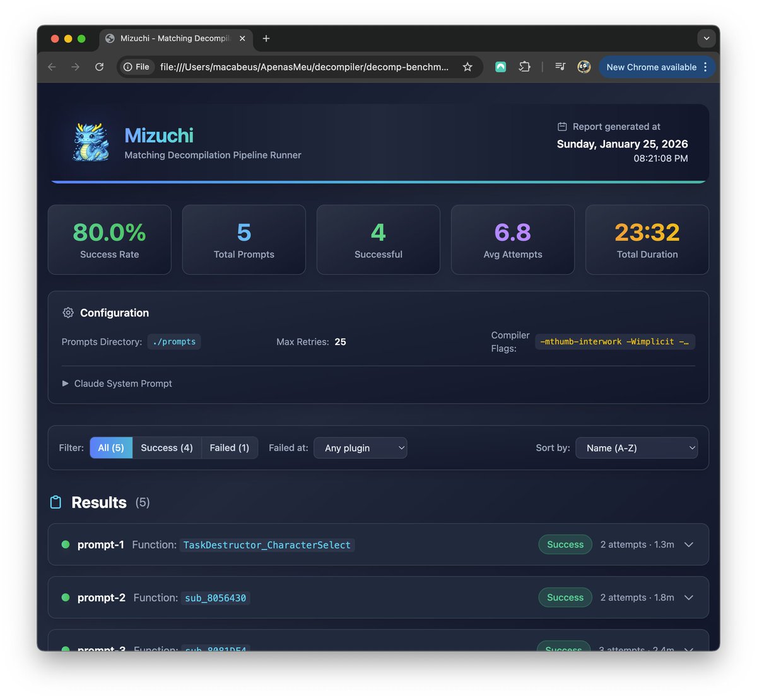Click the browser forward arrow
Viewport: 757px width, 700px height.
point(75,67)
